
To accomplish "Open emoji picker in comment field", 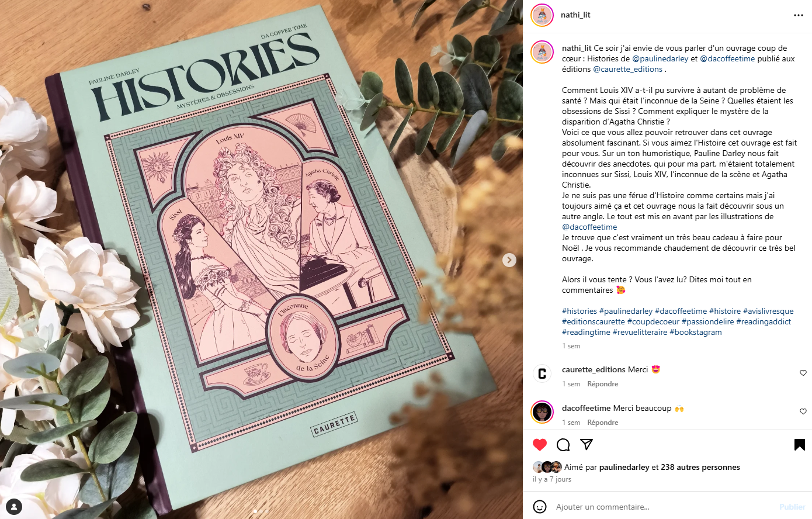I will point(540,507).
